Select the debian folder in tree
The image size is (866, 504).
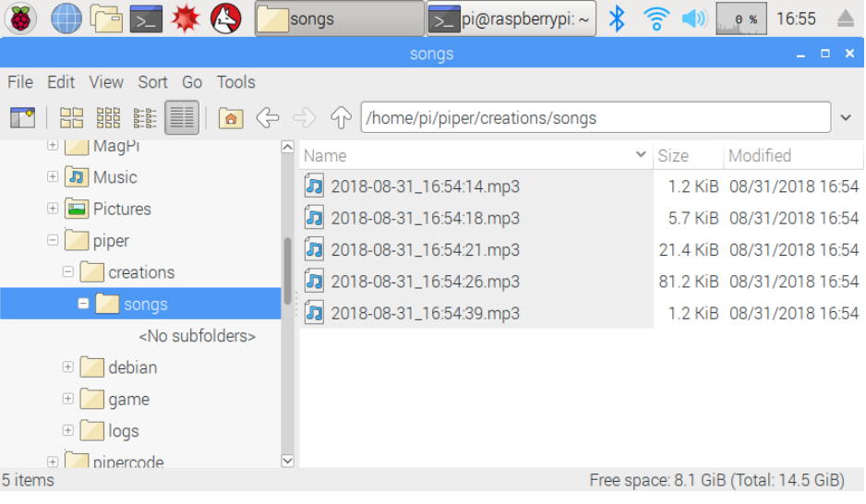tap(133, 367)
